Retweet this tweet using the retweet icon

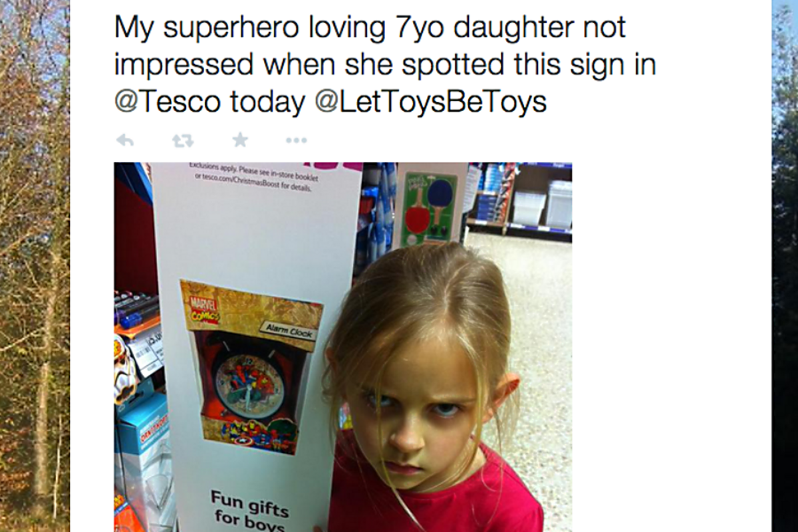point(183,140)
